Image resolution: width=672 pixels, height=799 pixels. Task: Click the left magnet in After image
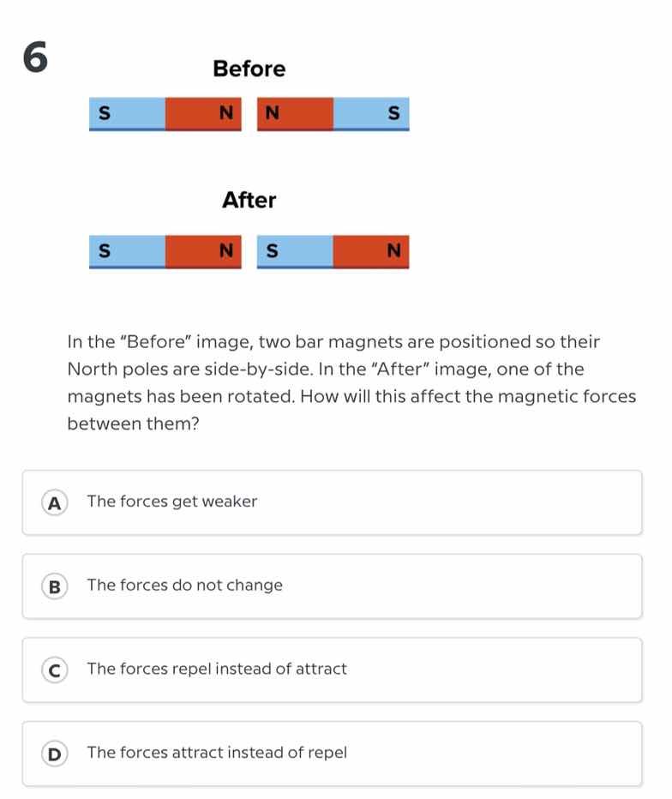[x=165, y=251]
